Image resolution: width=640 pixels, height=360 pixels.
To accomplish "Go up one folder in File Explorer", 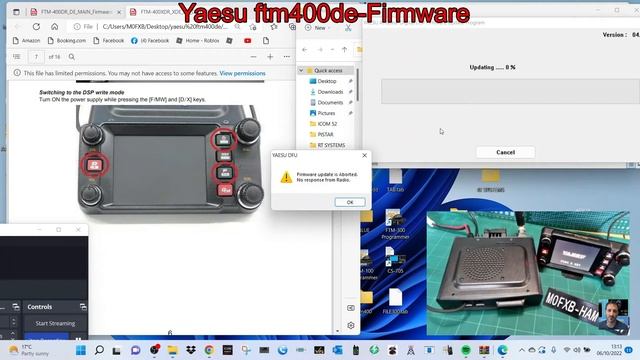I will [344, 50].
